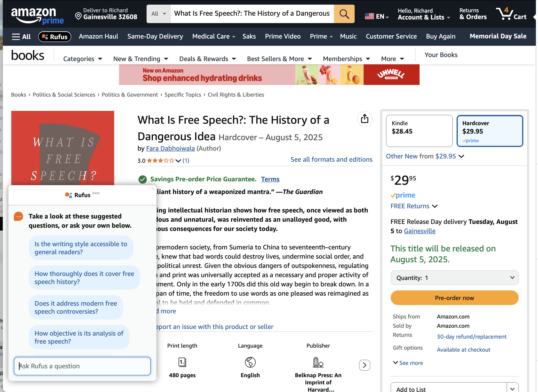The height and width of the screenshot is (392, 538).
Task: Click the Amazon Prime logo
Action: click(x=37, y=16)
